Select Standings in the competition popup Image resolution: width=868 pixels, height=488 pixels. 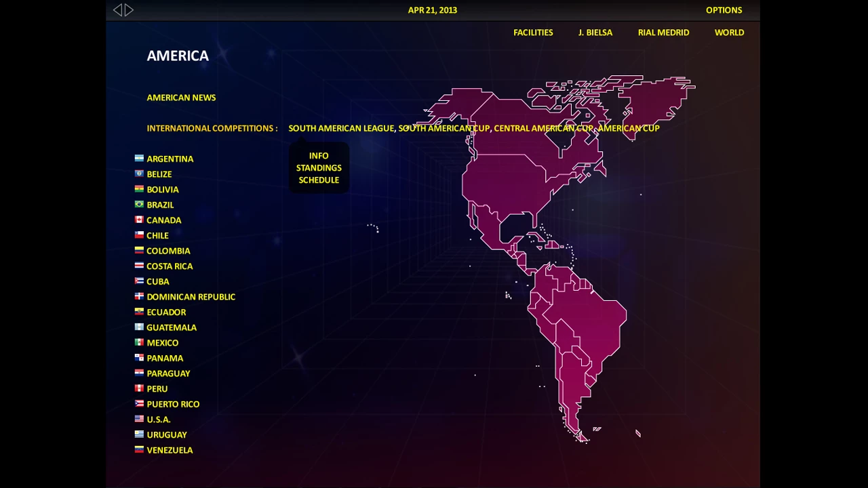tap(319, 168)
